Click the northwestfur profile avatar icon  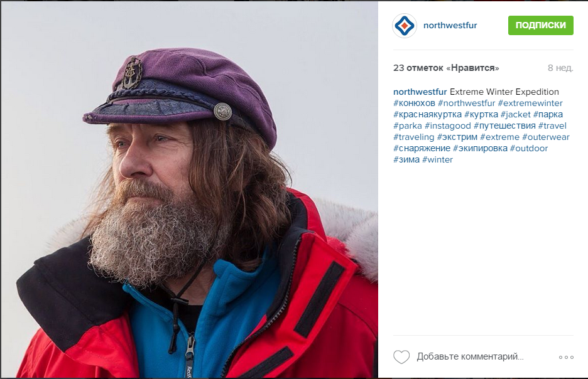[x=405, y=26]
